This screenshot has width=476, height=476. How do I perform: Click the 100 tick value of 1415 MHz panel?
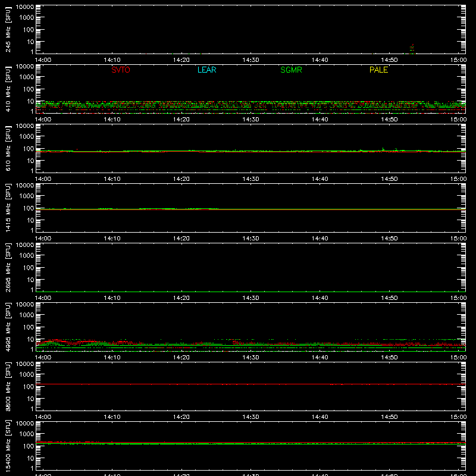coord(29,208)
